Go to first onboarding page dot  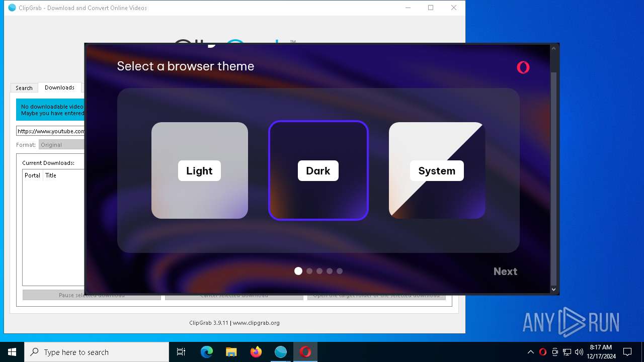coord(298,271)
